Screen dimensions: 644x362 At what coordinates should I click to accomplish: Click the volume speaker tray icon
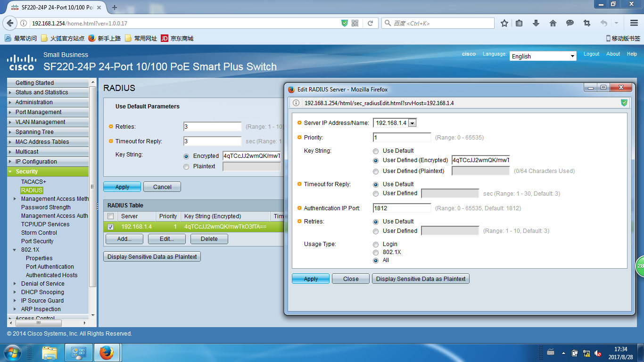[x=598, y=353]
